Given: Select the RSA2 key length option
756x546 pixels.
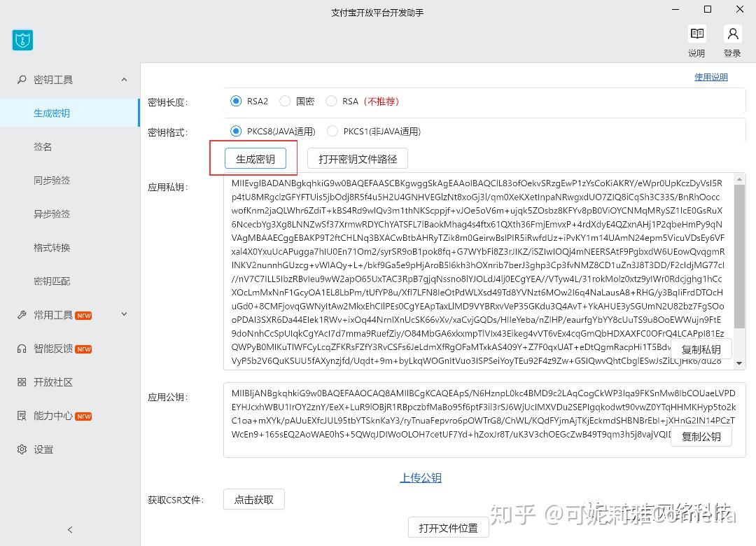Looking at the screenshot, I should [x=236, y=101].
